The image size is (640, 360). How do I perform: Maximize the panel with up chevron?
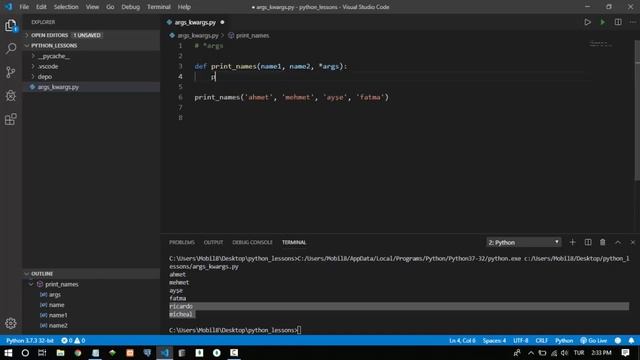[x=618, y=242]
